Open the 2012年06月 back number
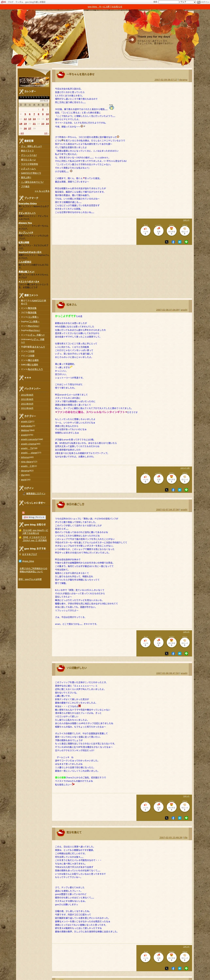Screen dimensions: 210x980 point(27,395)
